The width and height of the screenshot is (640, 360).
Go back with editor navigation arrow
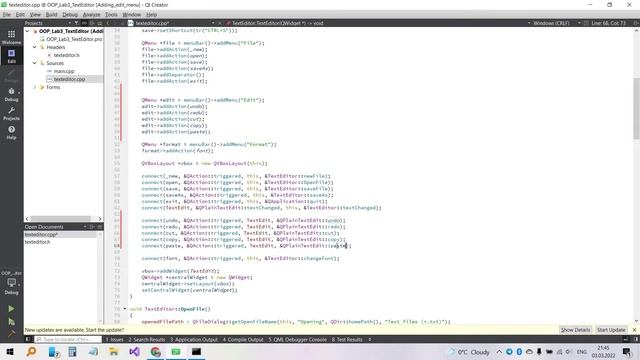[108, 23]
